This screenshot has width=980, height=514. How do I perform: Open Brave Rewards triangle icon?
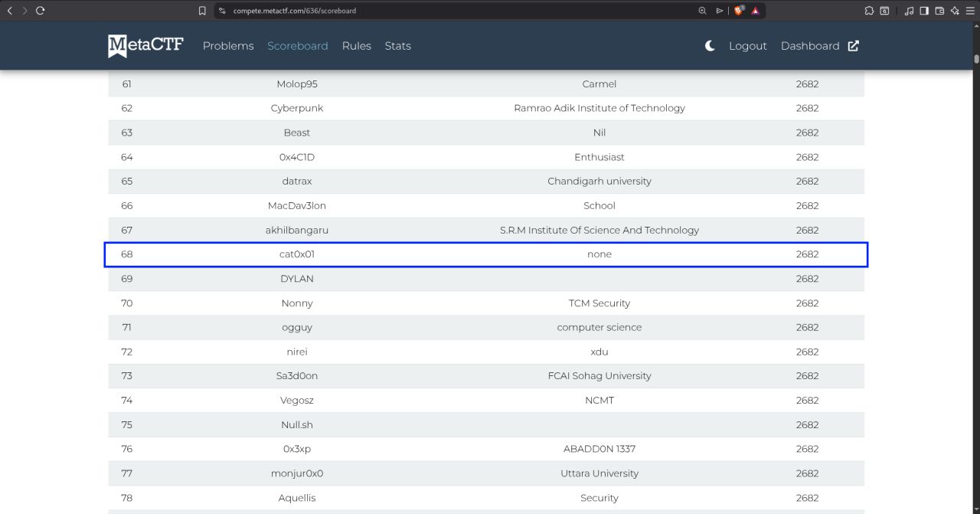tap(755, 11)
